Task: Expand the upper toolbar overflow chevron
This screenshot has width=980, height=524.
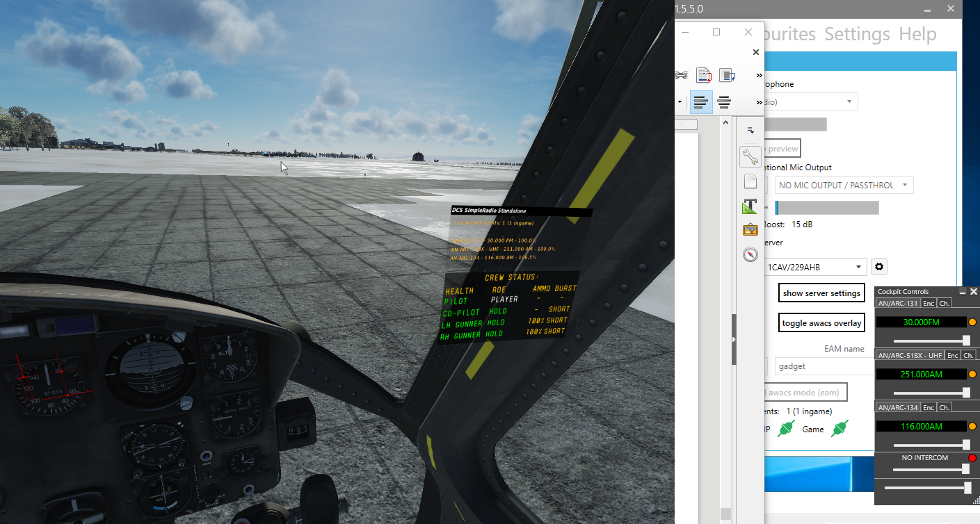Action: [760, 75]
